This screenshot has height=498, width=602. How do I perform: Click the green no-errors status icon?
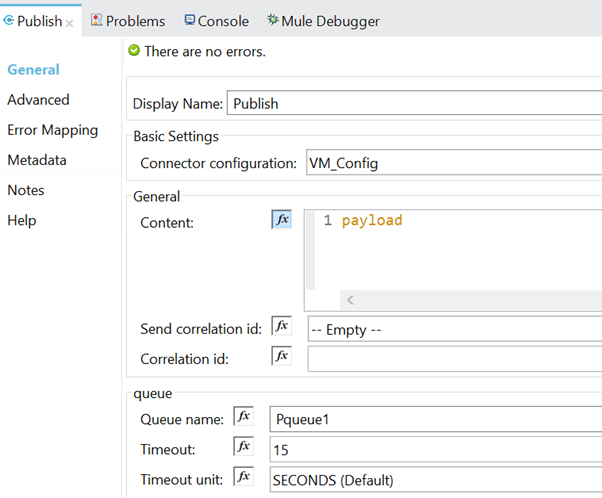click(x=134, y=51)
